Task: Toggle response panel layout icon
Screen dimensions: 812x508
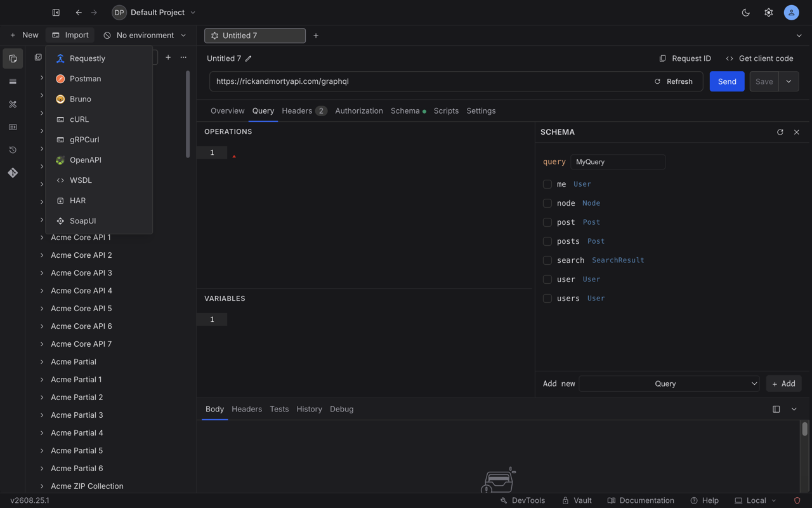Action: [x=776, y=410]
